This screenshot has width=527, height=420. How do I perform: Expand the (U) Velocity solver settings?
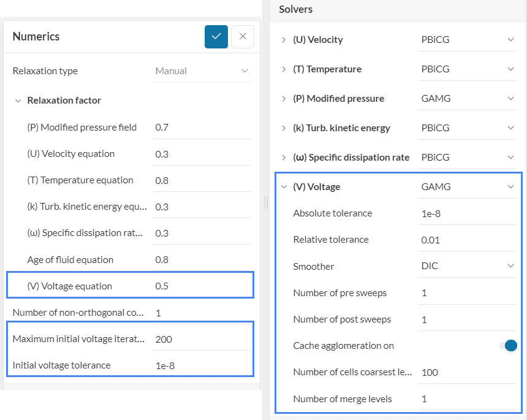[284, 40]
